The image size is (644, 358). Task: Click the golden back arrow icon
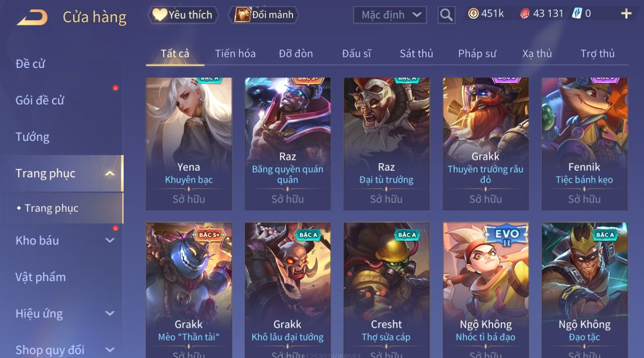point(32,18)
